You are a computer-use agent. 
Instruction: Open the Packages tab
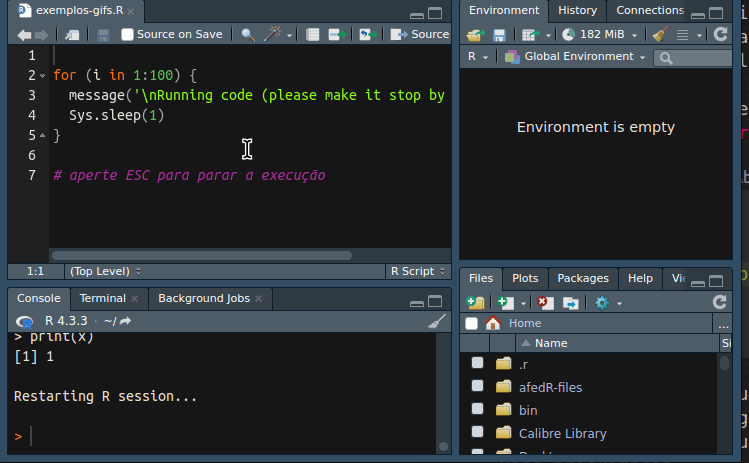pos(582,278)
